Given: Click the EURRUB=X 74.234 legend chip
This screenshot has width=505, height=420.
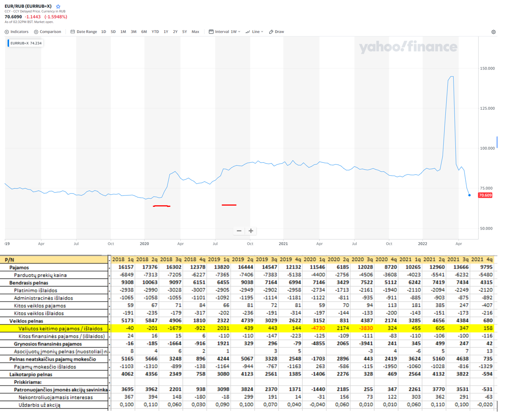Looking at the screenshot, I should pos(26,43).
